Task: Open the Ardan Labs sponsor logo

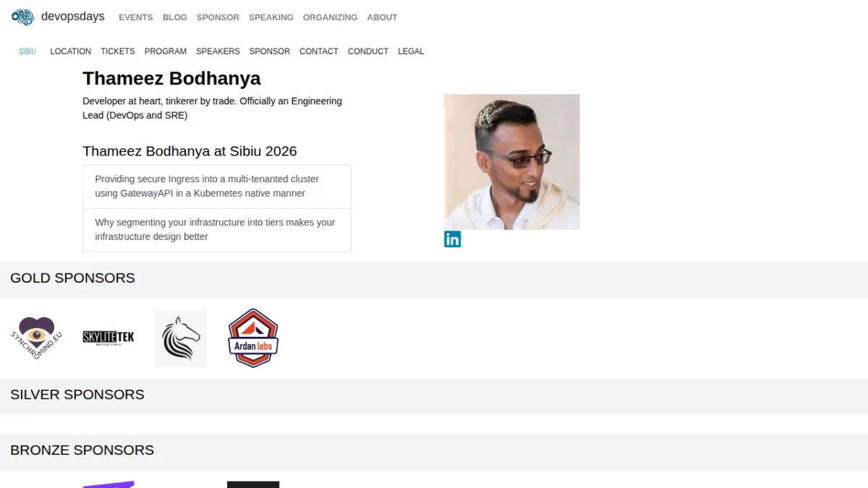Action: (x=253, y=338)
